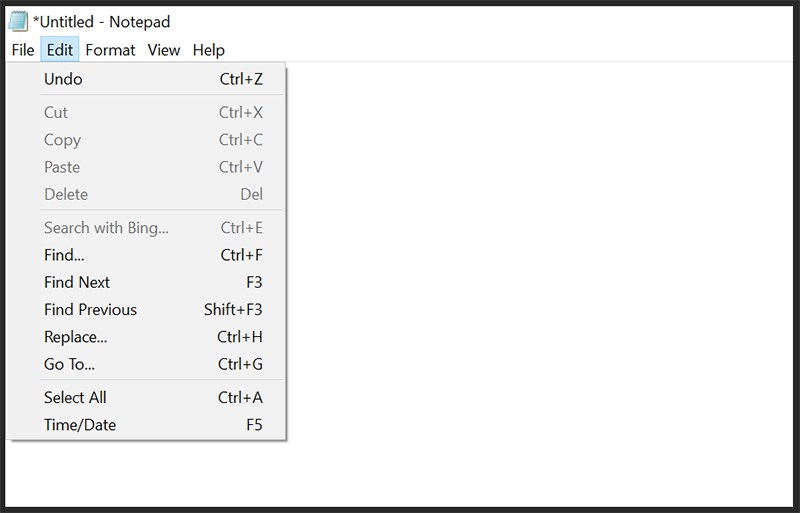The height and width of the screenshot is (513, 800).
Task: Insert Time/Date from the Edit menu
Action: 80,425
